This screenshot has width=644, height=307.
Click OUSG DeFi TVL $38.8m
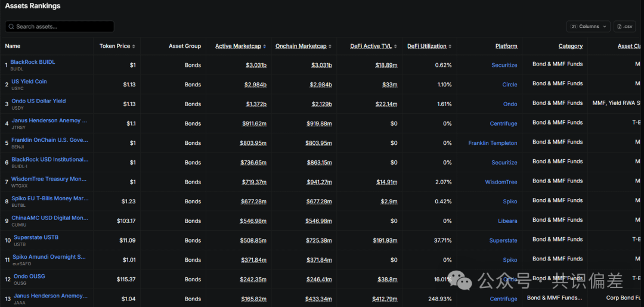tap(388, 280)
